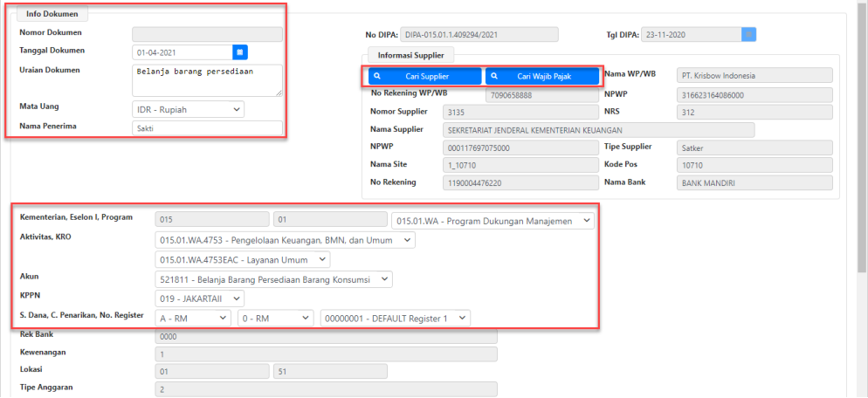Open the KRO Layanan Umum dropdown
868x398 pixels.
coord(242,259)
